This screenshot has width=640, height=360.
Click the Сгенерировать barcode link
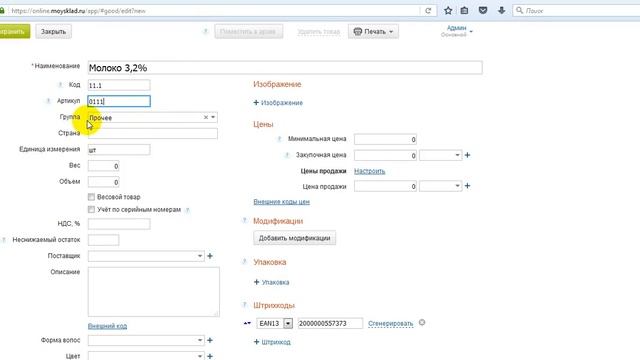point(391,323)
